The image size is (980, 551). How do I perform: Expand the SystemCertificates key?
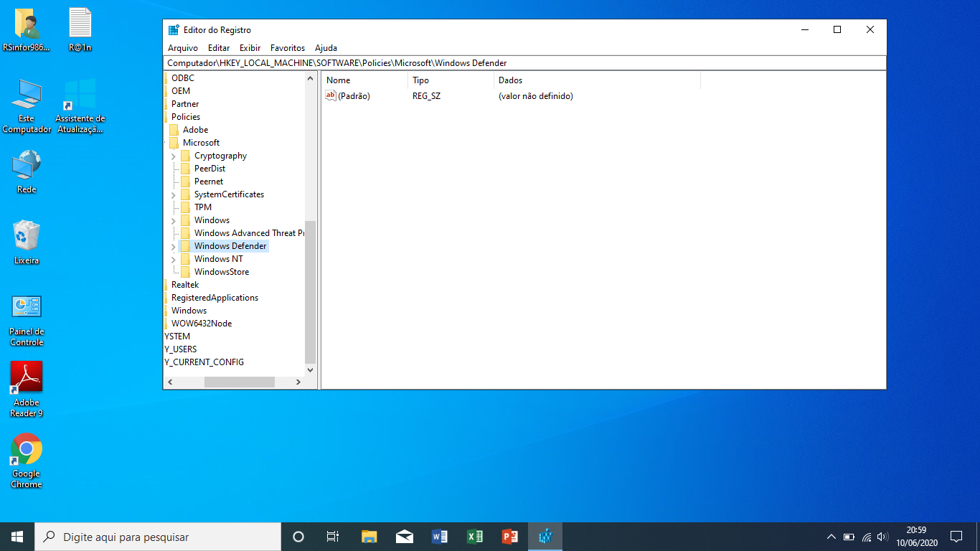pos(174,195)
